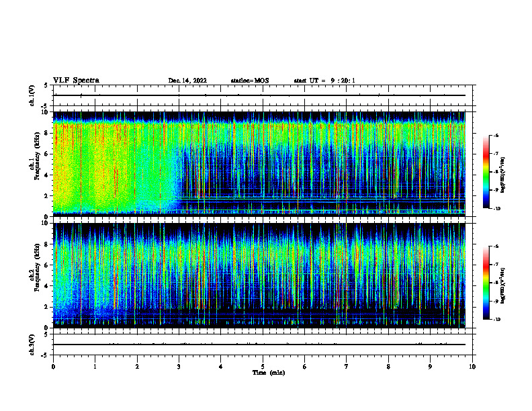Click the ch.2 "Frequency (kHz)" axis label

pos(37,267)
